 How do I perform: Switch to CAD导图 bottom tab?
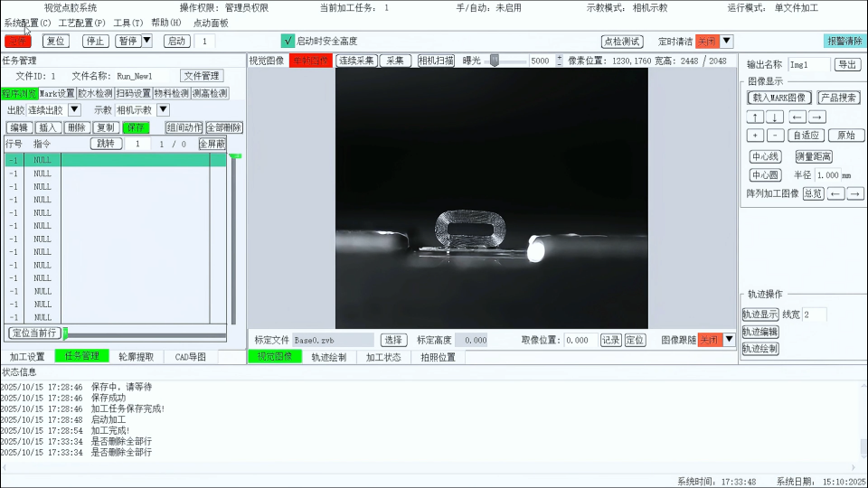(x=191, y=357)
